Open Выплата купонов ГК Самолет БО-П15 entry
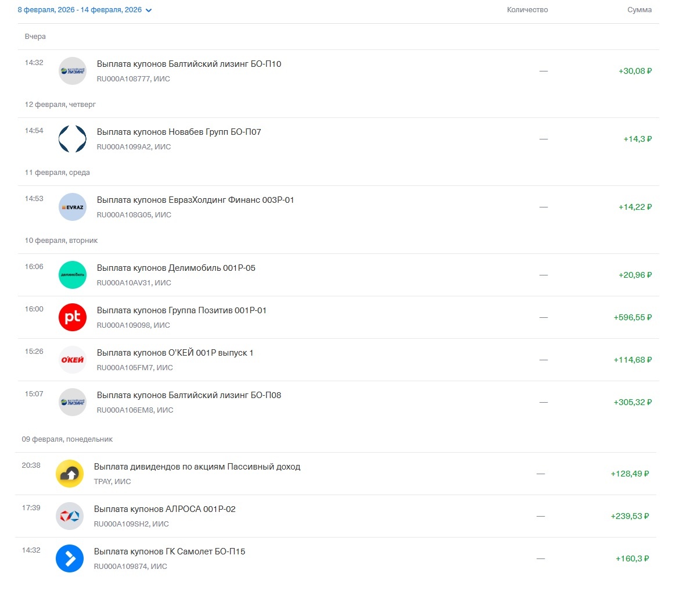Image resolution: width=690 pixels, height=616 pixels. click(335, 558)
